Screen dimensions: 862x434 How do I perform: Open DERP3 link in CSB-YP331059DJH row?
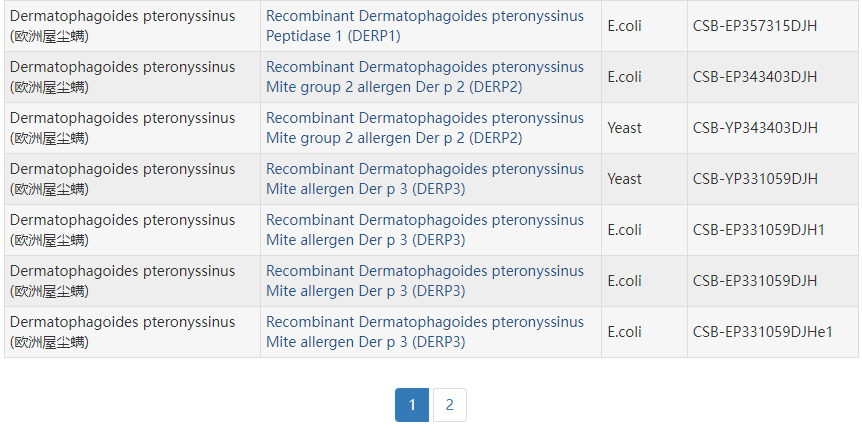pos(424,179)
